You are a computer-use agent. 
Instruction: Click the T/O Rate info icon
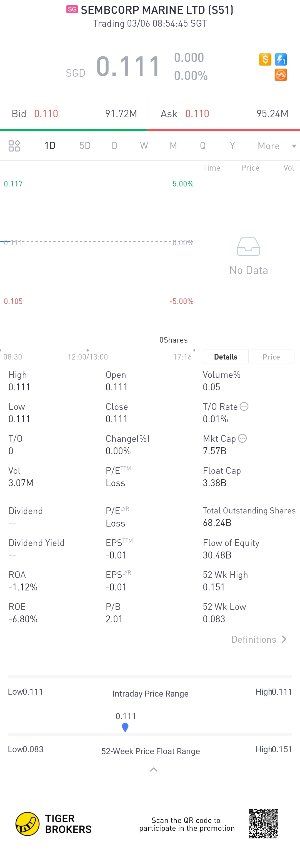click(244, 406)
